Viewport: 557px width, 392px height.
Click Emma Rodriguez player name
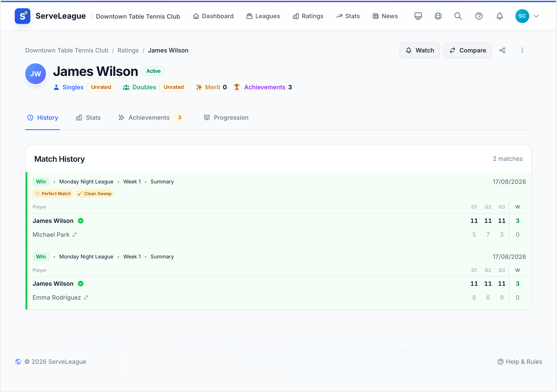coord(57,297)
